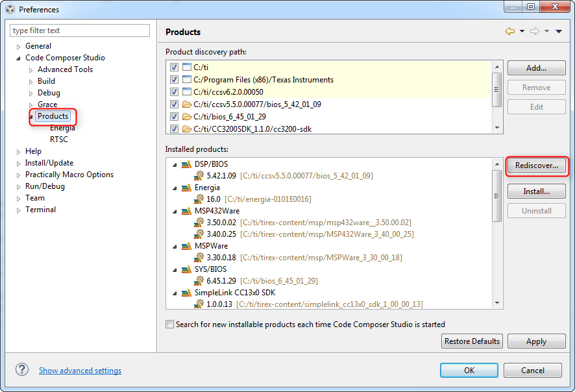Expand the Advanced Tools node
Image resolution: width=575 pixels, height=392 pixels.
click(x=31, y=70)
